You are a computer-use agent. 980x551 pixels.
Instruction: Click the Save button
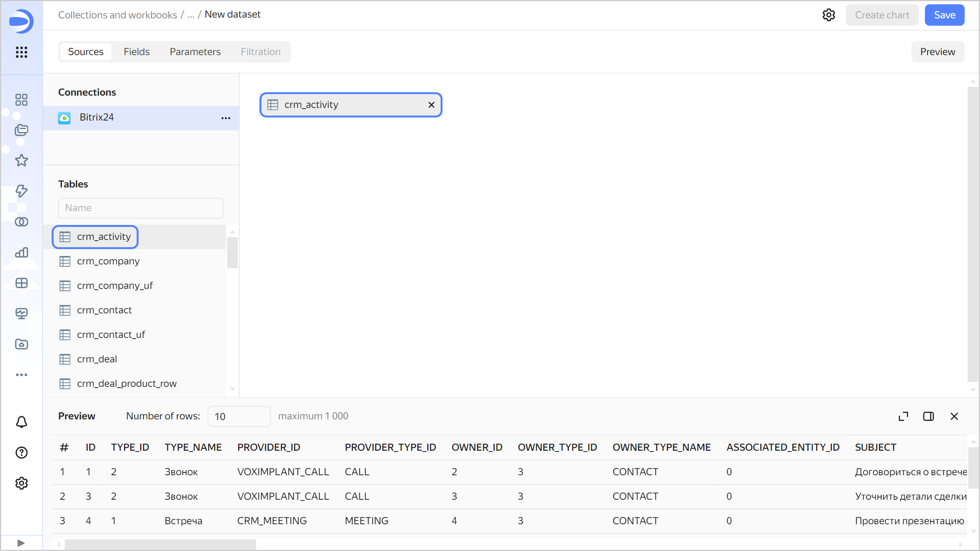(x=944, y=15)
